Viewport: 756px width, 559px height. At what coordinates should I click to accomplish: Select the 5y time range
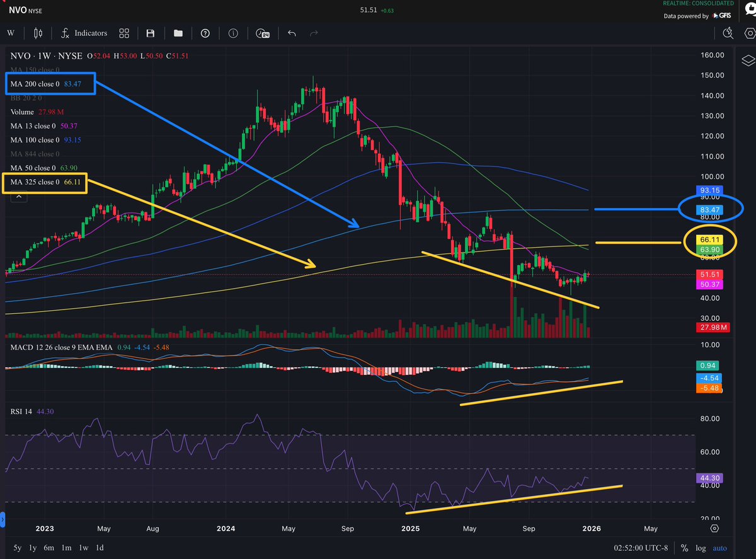click(x=18, y=548)
